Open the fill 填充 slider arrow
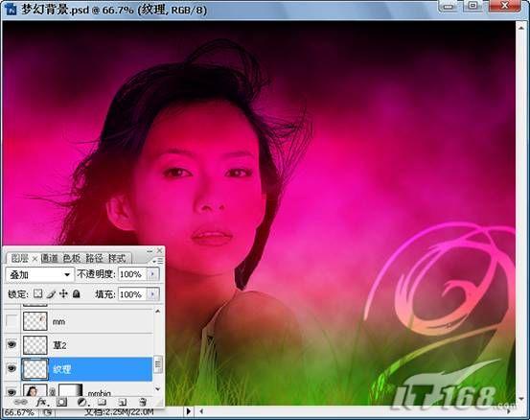The height and width of the screenshot is (420, 530). [x=152, y=294]
